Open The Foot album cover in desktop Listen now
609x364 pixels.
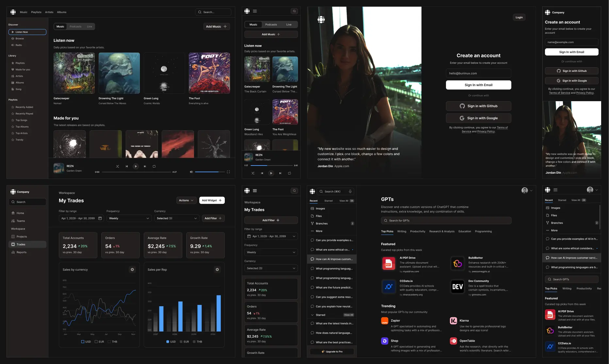point(209,73)
